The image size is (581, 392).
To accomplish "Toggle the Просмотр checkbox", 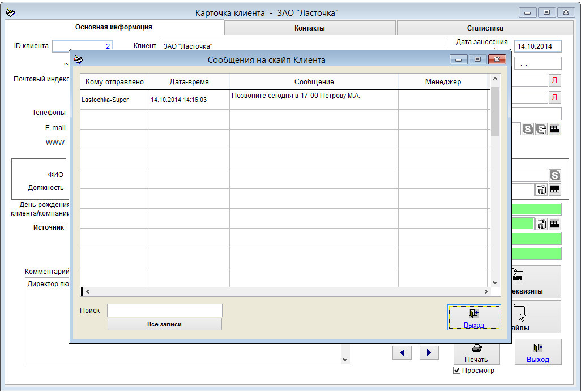I will pyautogui.click(x=457, y=370).
